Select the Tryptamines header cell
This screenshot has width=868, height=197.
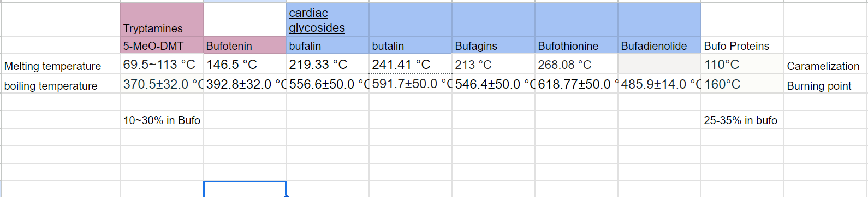click(162, 20)
